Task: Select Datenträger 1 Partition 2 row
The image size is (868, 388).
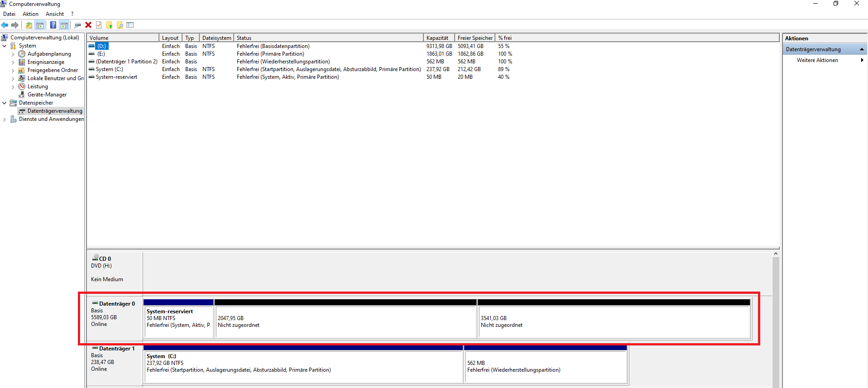Action: tap(127, 62)
